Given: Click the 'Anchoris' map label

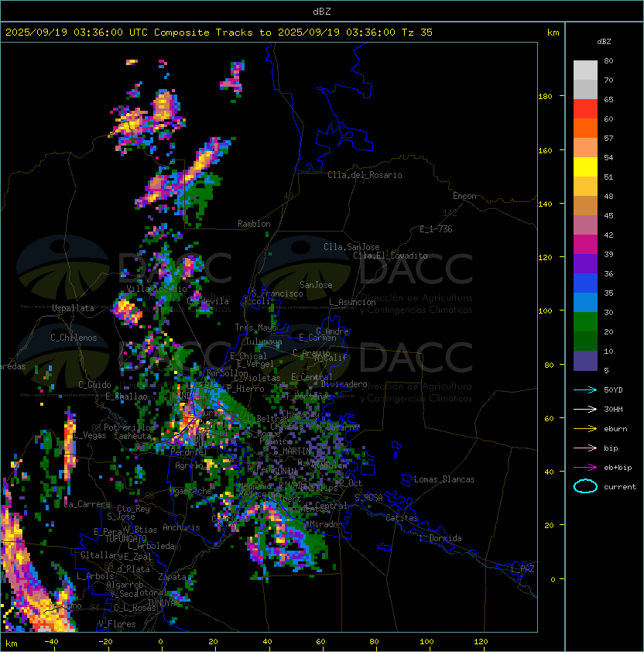Looking at the screenshot, I should tap(181, 527).
